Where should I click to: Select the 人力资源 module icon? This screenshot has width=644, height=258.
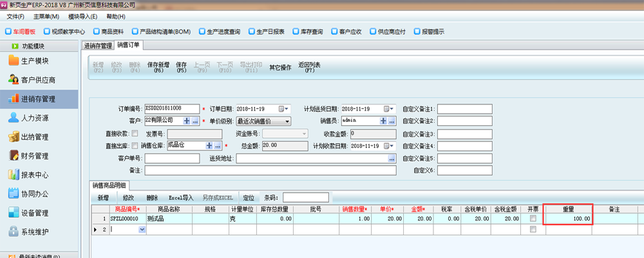pos(14,118)
